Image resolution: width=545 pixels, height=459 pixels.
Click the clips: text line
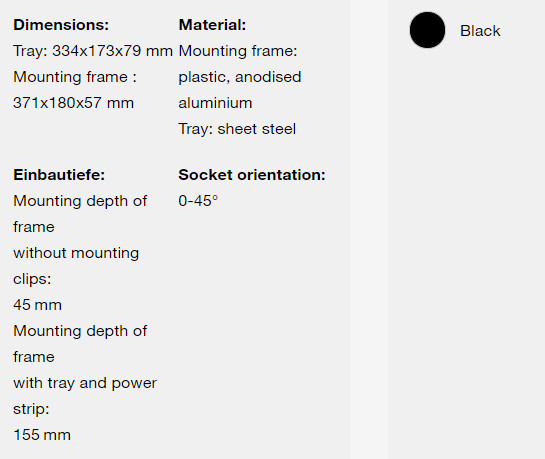(x=32, y=279)
